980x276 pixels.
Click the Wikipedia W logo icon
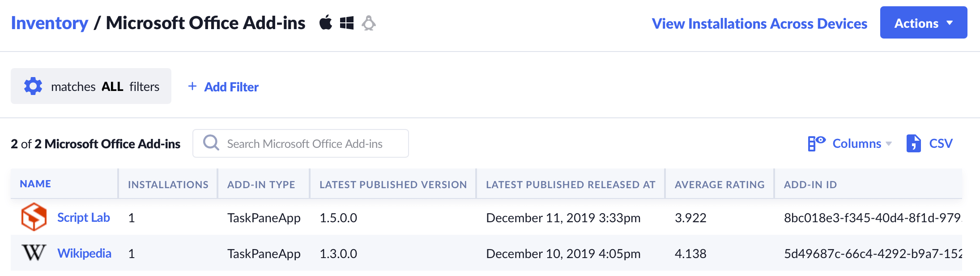[x=34, y=253]
